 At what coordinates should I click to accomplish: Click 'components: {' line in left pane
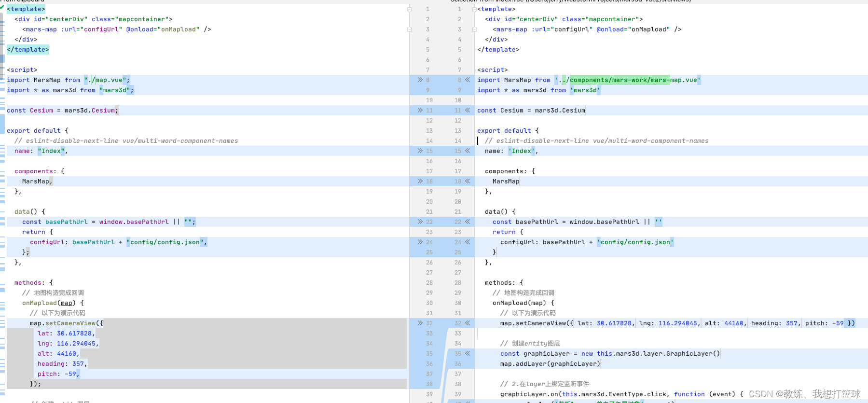point(40,171)
